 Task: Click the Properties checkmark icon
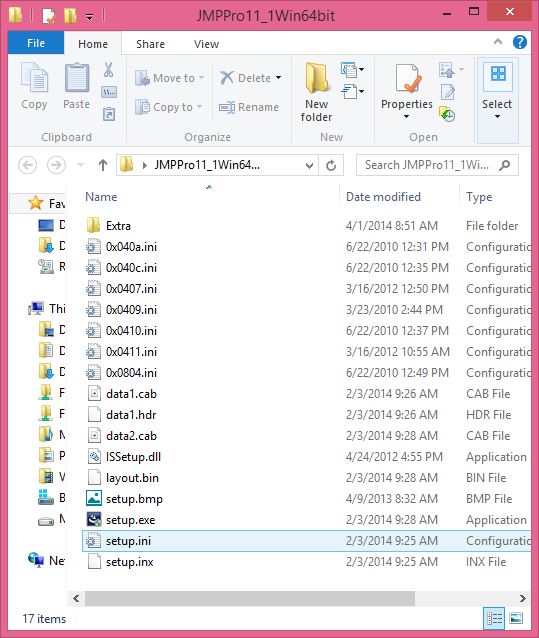pyautogui.click(x=407, y=78)
